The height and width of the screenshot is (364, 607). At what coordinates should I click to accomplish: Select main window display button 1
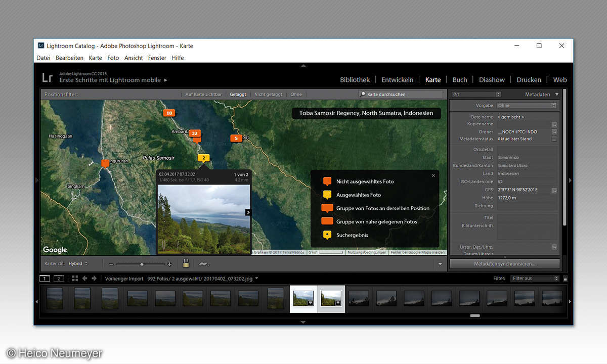[x=45, y=278]
